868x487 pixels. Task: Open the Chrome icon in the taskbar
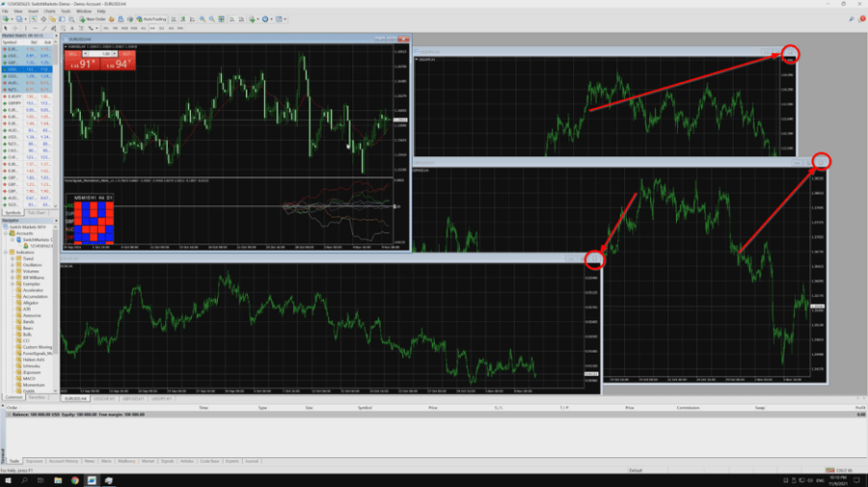74,480
